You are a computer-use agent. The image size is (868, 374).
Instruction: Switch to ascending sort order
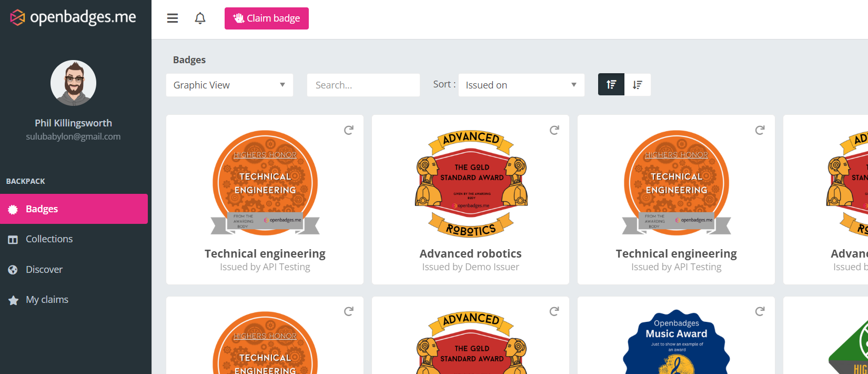(x=611, y=85)
